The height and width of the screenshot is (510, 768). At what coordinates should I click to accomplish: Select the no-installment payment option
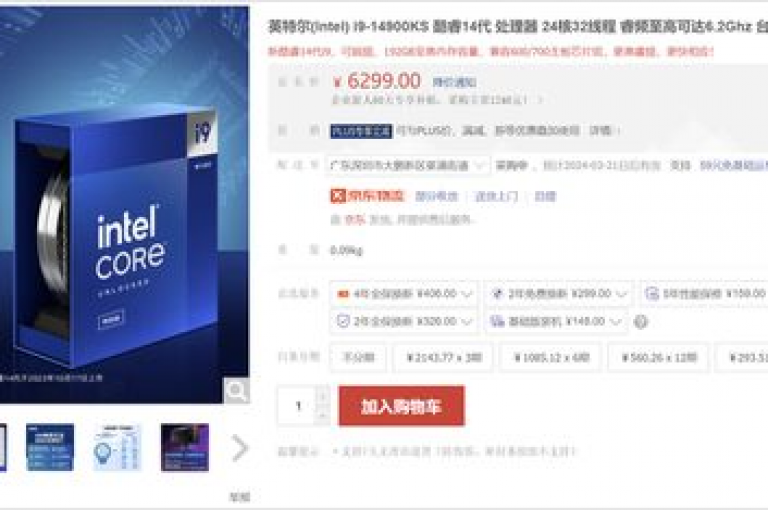click(358, 357)
